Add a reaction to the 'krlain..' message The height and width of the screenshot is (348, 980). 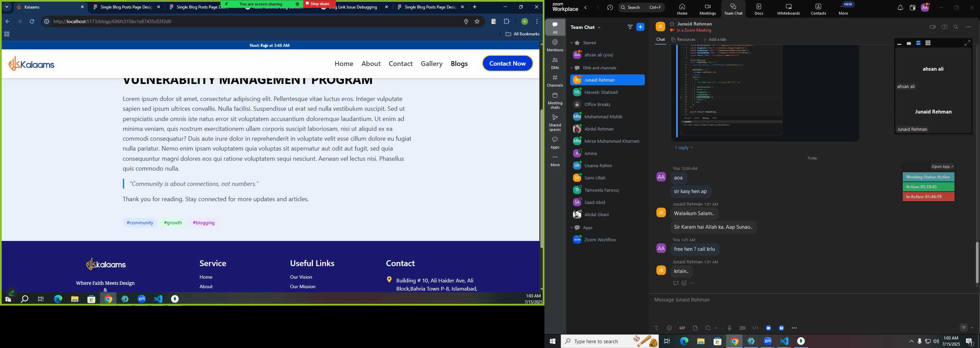[684, 283]
